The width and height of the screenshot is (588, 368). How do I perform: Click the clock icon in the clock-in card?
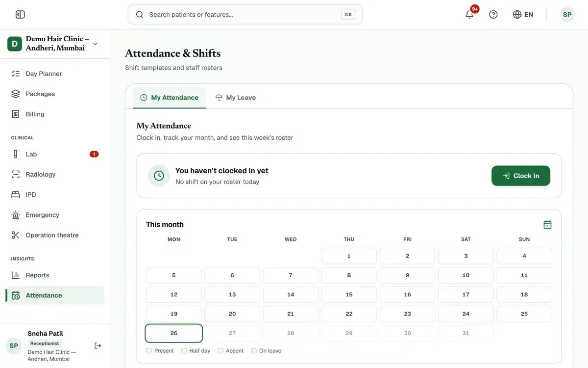coord(159,176)
